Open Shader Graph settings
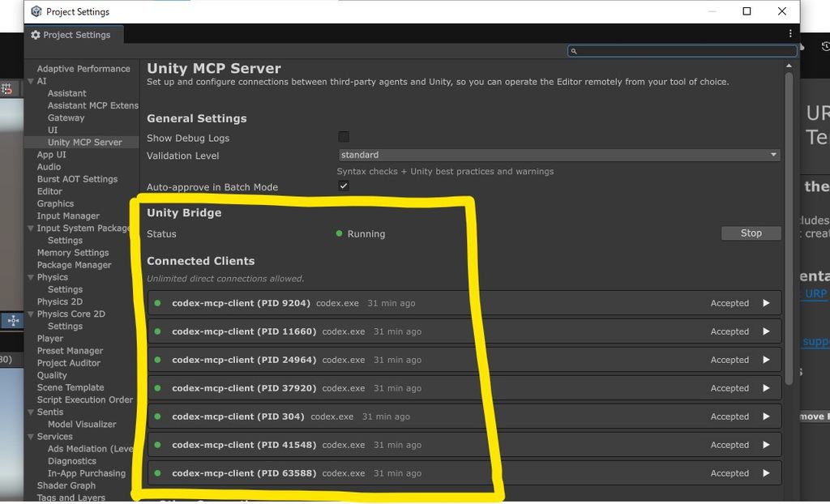Image resolution: width=830 pixels, height=504 pixels. [x=66, y=485]
